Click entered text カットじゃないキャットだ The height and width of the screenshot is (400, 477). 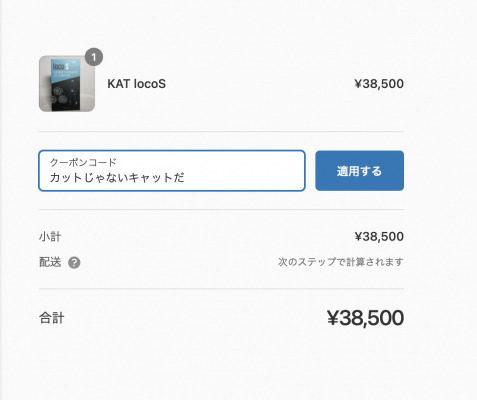click(117, 177)
